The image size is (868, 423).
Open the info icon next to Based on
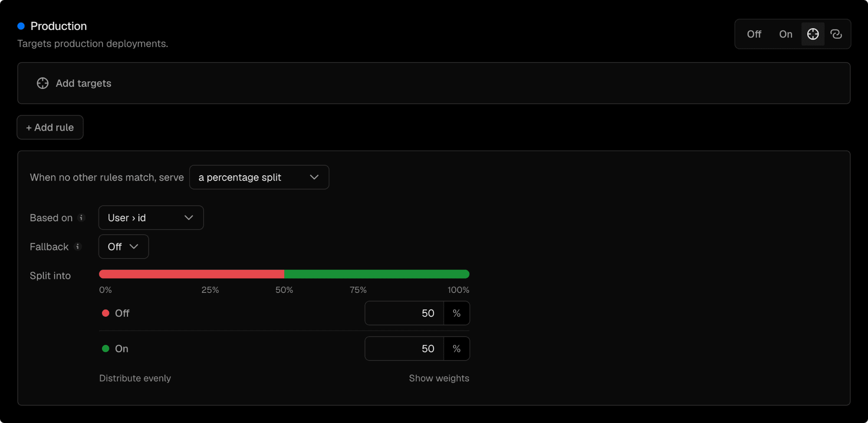[x=81, y=218]
